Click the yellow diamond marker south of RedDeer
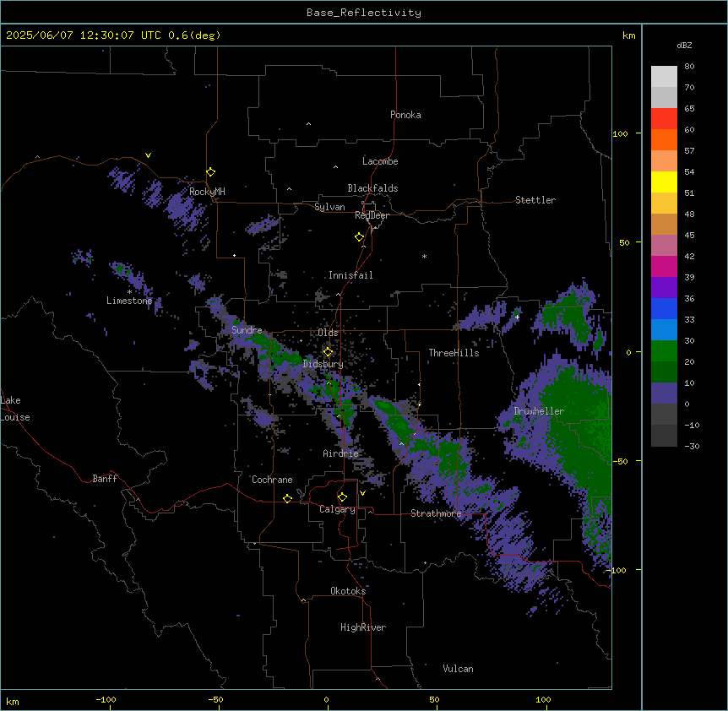The height and width of the screenshot is (711, 728). click(x=360, y=237)
